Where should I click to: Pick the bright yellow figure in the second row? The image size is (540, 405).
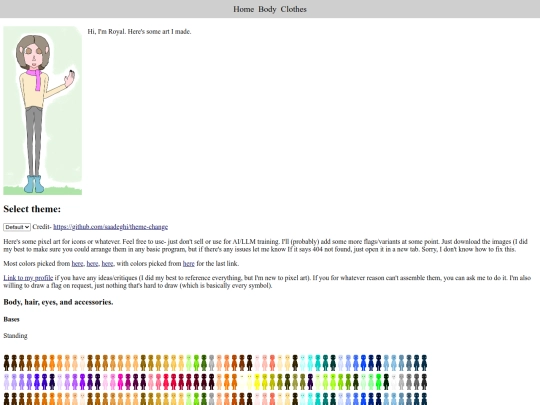(257, 382)
